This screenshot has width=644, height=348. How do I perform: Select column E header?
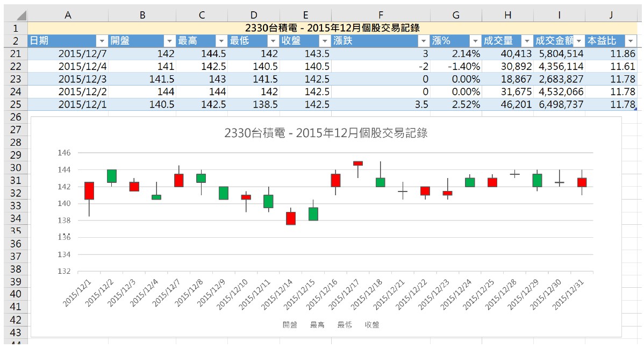click(305, 15)
